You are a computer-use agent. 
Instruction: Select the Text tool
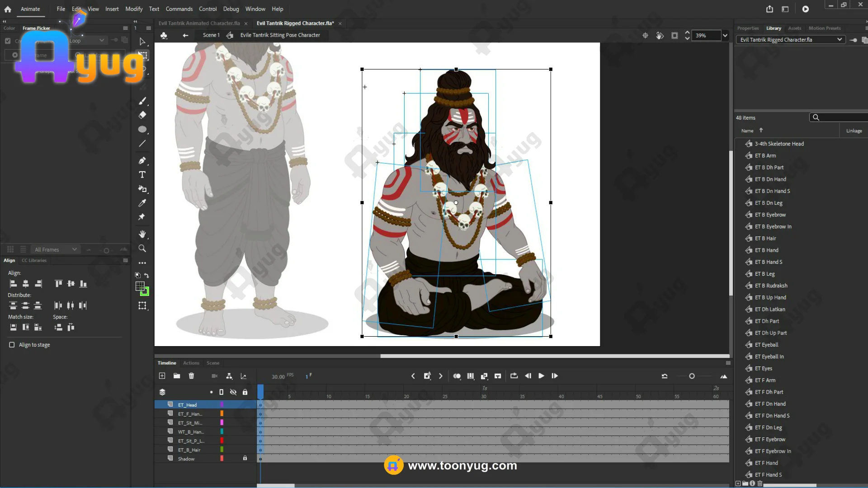pos(142,175)
